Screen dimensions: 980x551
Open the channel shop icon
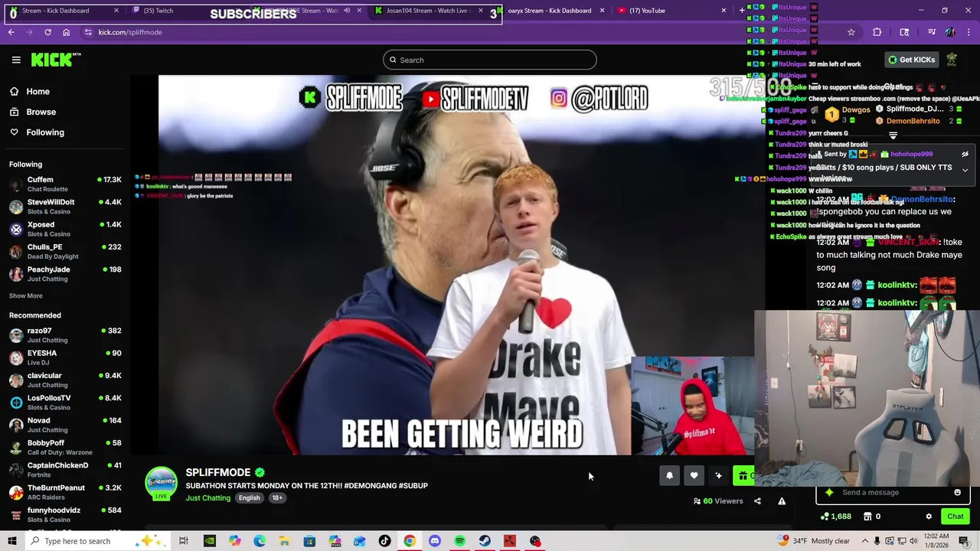pyautogui.click(x=867, y=517)
